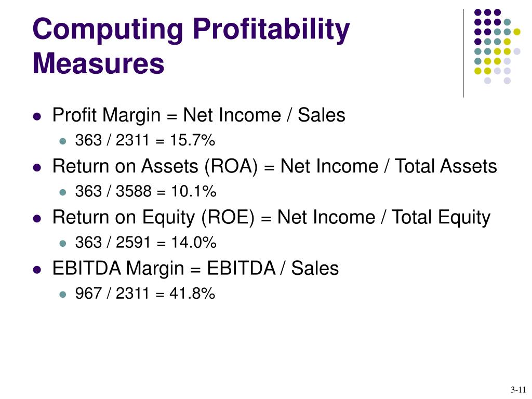
Task: Select the '363 / 2591 = 14.0%' calculation
Action: [x=145, y=242]
